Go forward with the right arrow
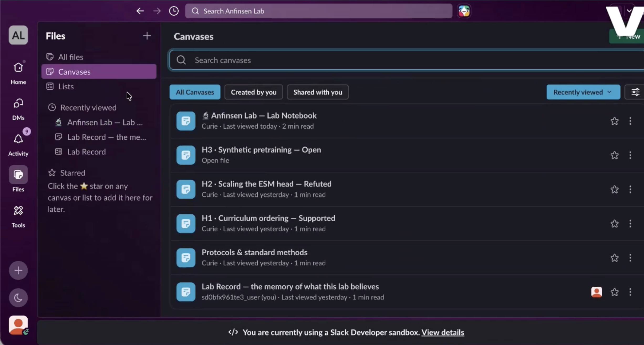Screen dimensions: 644x345 click(x=157, y=11)
